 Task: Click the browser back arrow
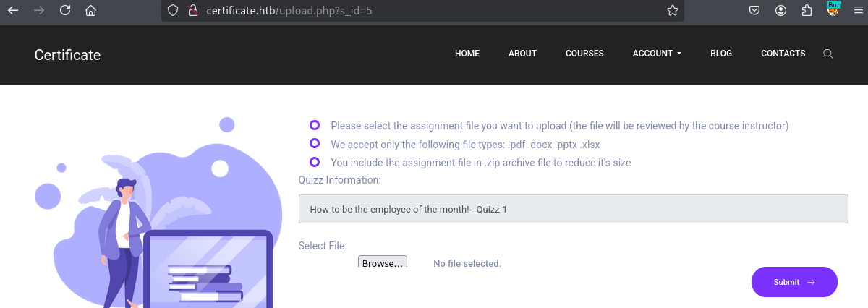click(13, 11)
